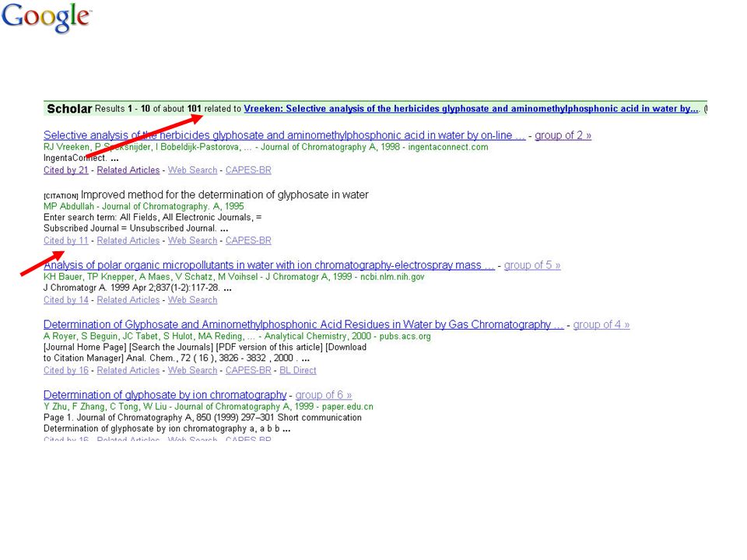
Task: Open 'Selective analysis of the herbicides glyphosate' result
Action: click(x=285, y=135)
